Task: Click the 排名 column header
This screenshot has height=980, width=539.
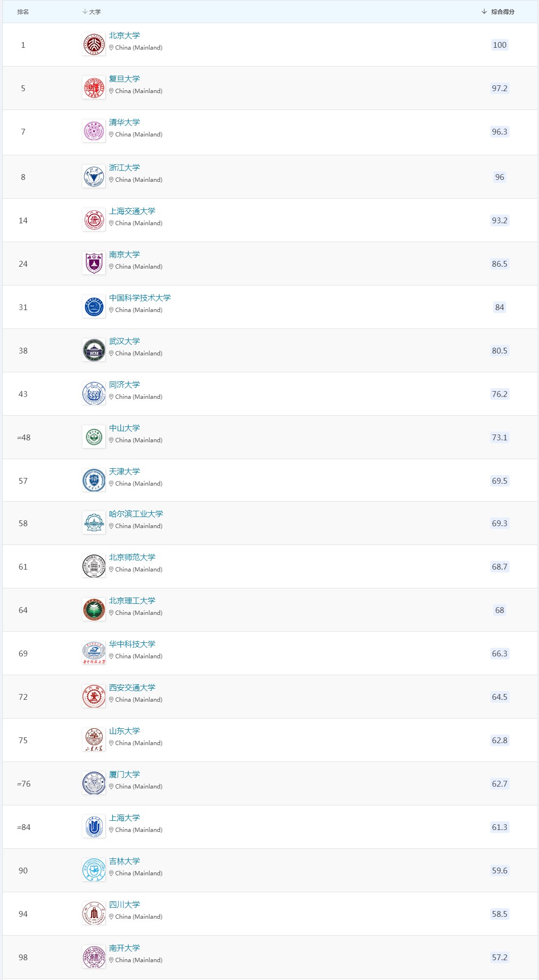Action: click(23, 12)
